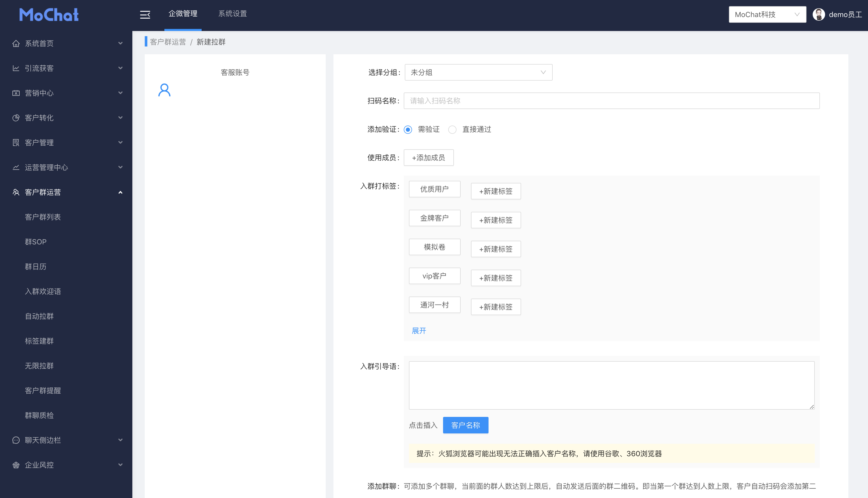This screenshot has height=498, width=868.
Task: Click the demo员工 avatar image
Action: click(818, 15)
